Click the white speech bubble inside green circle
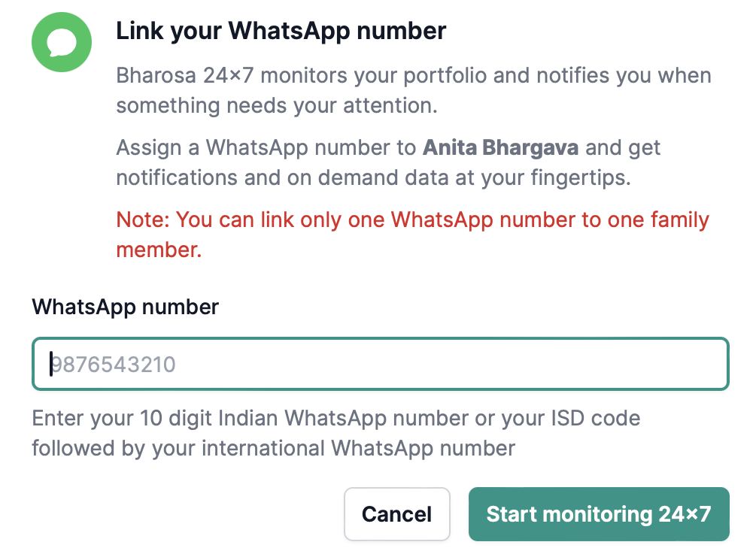This screenshot has width=756, height=554. (62, 43)
